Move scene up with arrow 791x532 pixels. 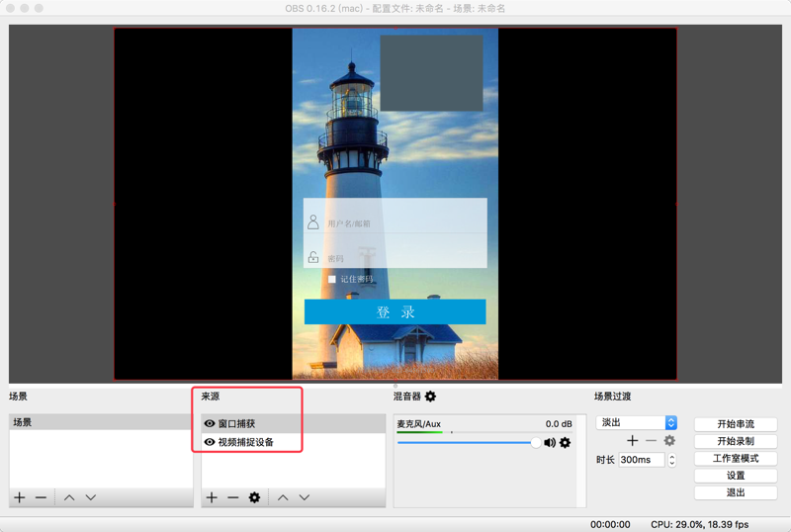point(69,497)
